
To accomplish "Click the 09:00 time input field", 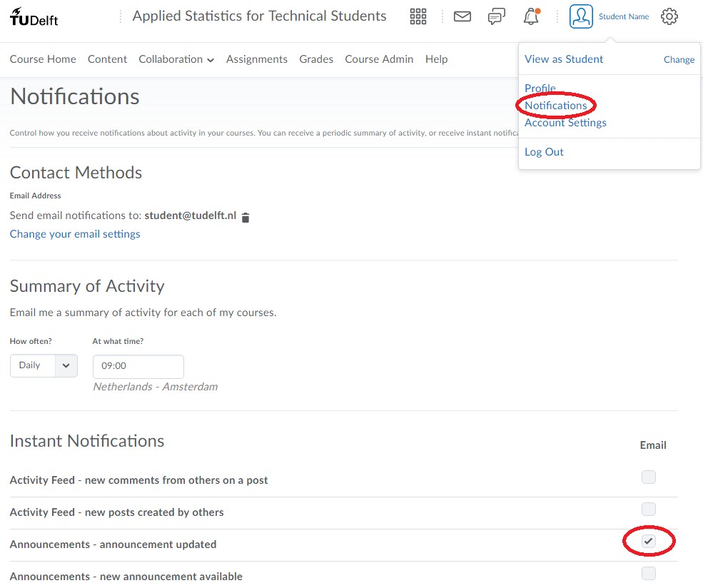I will 138,366.
